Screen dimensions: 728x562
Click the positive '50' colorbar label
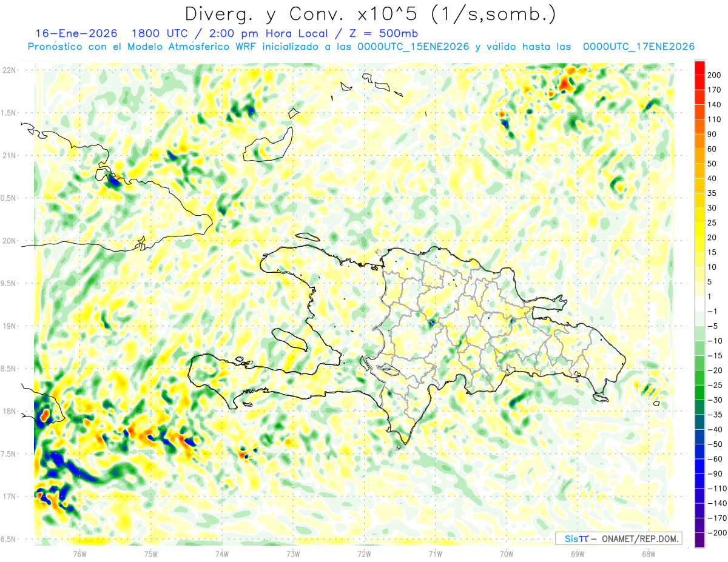tap(713, 164)
